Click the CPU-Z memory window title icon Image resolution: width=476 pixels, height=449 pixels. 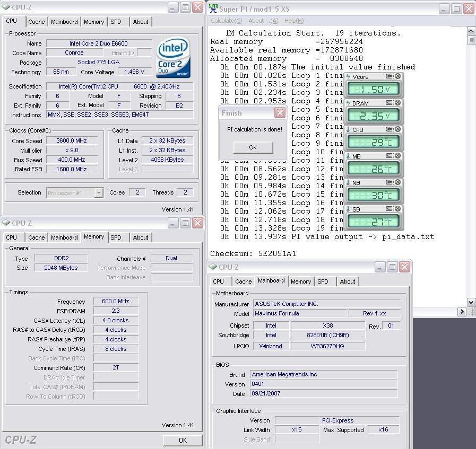pos(6,223)
